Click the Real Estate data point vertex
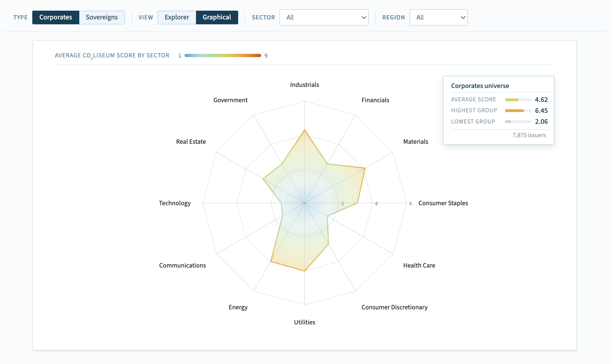The image size is (612, 364). (263, 179)
